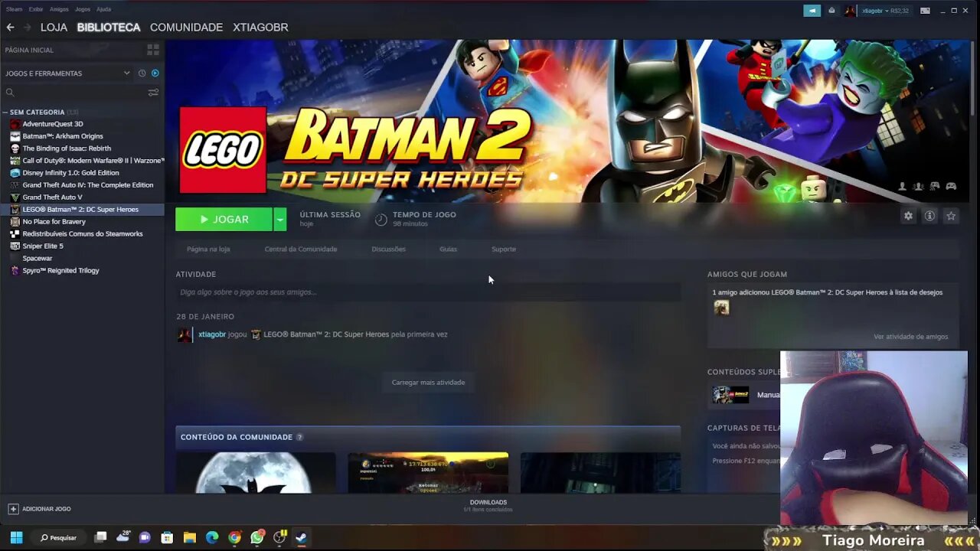Open Microsoft Edge from the taskbar

click(x=212, y=537)
